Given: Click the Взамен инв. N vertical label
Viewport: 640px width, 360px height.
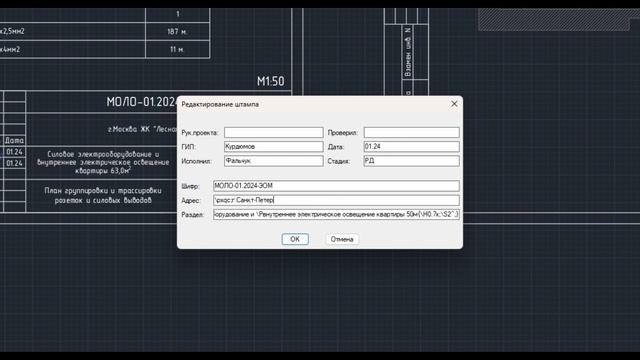Looking at the screenshot, I should coord(407,52).
